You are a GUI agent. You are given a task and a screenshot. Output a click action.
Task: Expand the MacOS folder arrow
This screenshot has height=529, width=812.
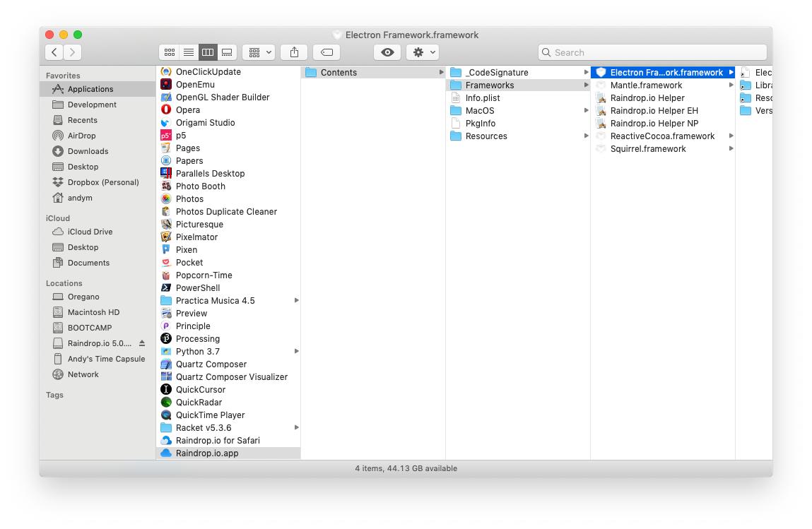[x=587, y=110]
